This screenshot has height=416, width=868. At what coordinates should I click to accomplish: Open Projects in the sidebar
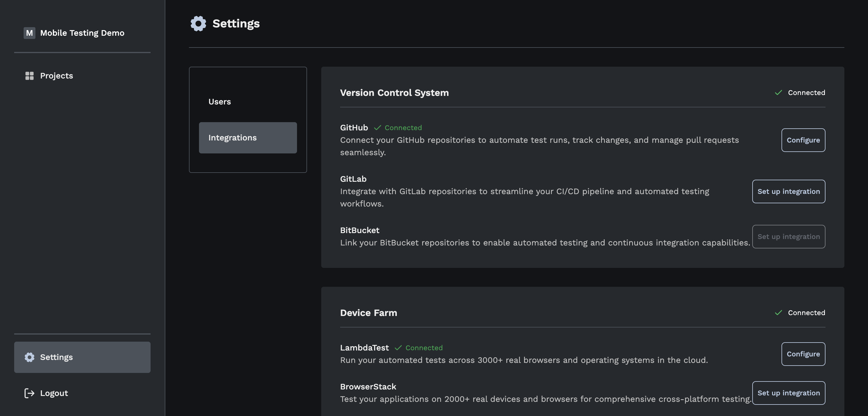(56, 76)
